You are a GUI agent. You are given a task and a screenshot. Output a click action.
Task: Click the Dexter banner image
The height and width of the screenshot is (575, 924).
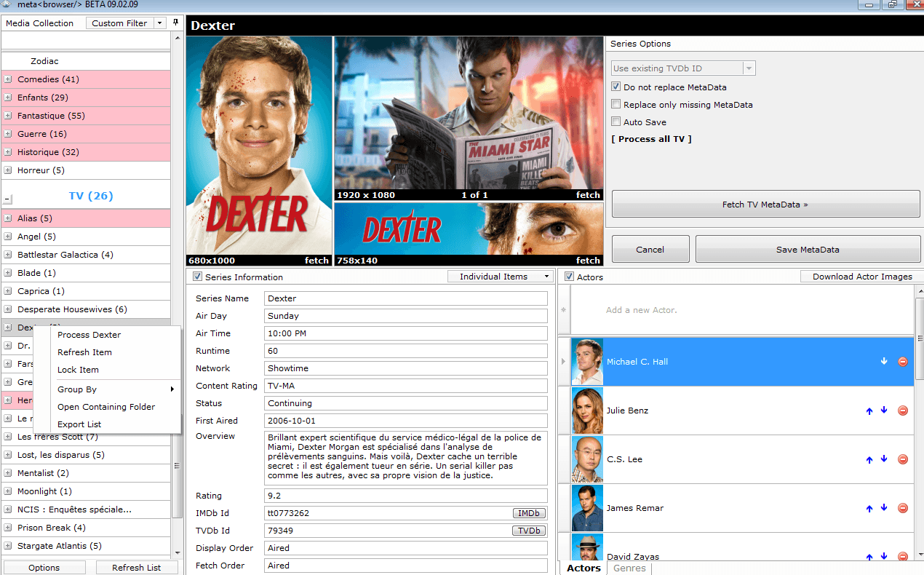(x=469, y=229)
